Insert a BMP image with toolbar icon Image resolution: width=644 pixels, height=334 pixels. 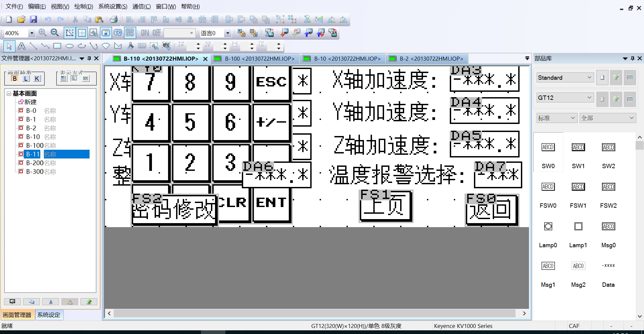point(142,46)
